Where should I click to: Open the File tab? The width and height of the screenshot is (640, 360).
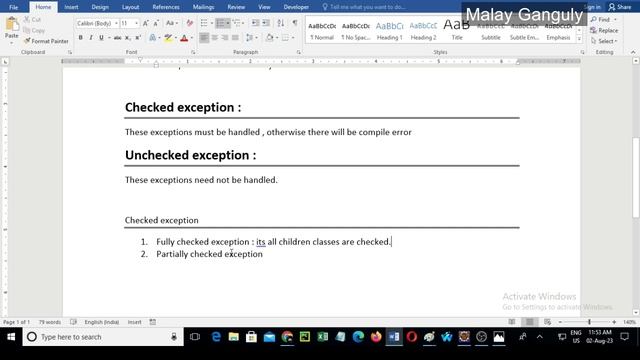(13, 7)
